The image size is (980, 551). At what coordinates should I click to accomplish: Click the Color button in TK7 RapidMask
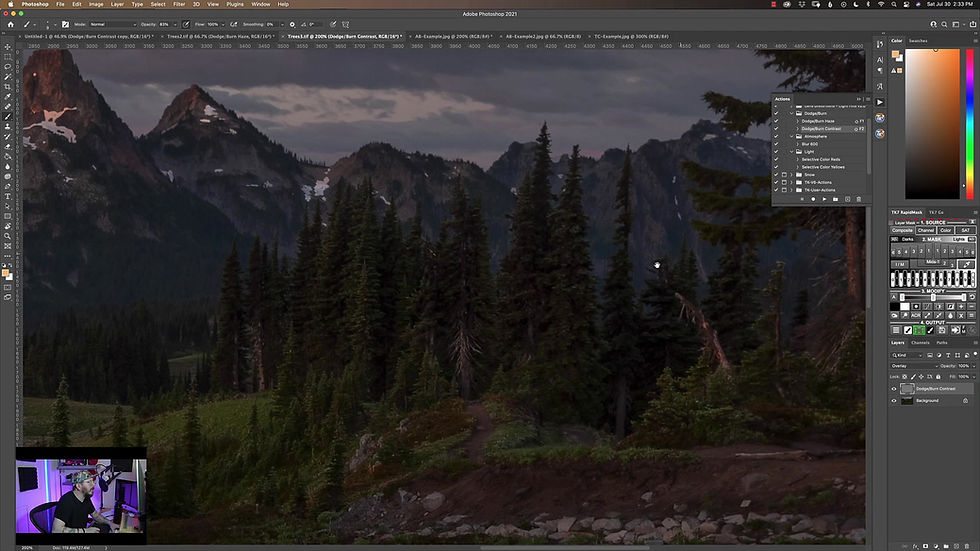coord(946,231)
